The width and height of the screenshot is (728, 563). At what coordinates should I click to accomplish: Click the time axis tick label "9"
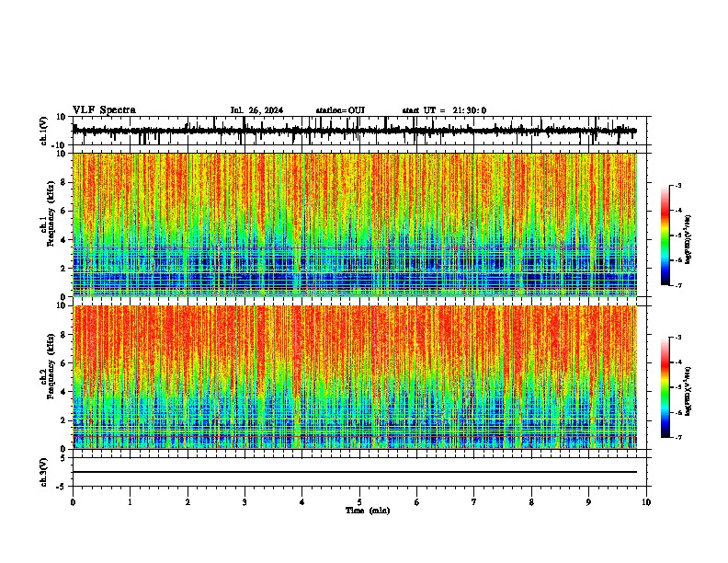pyautogui.click(x=588, y=502)
